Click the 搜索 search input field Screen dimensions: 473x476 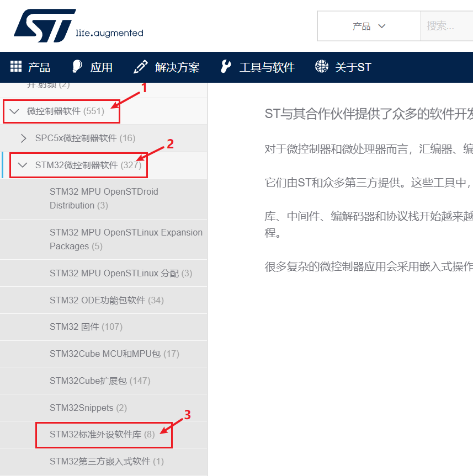point(447,26)
